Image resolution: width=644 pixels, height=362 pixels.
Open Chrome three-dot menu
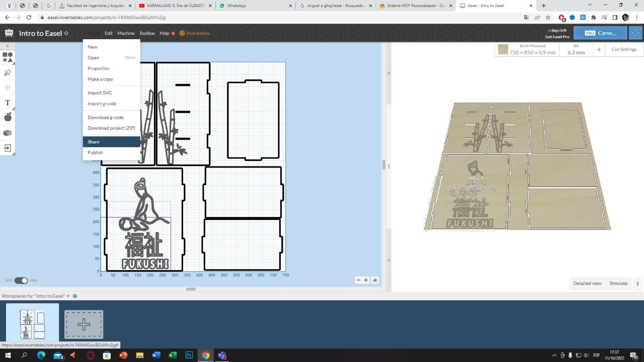coord(636,17)
